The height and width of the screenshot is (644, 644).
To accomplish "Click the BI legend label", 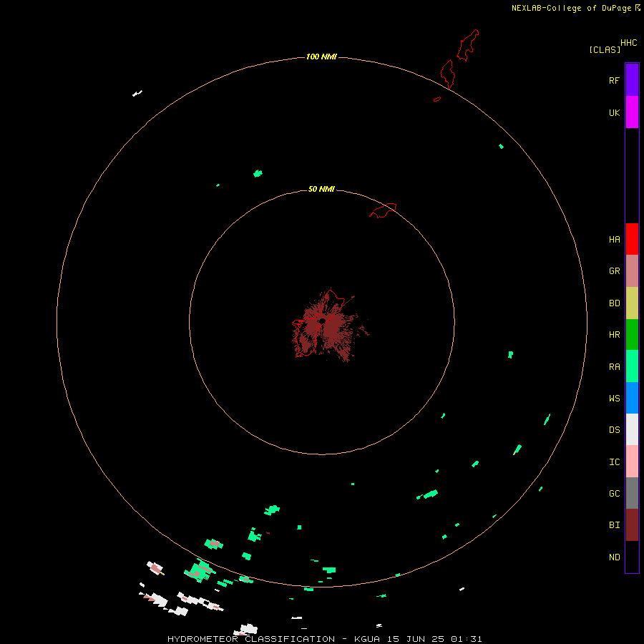I will click(x=615, y=525).
